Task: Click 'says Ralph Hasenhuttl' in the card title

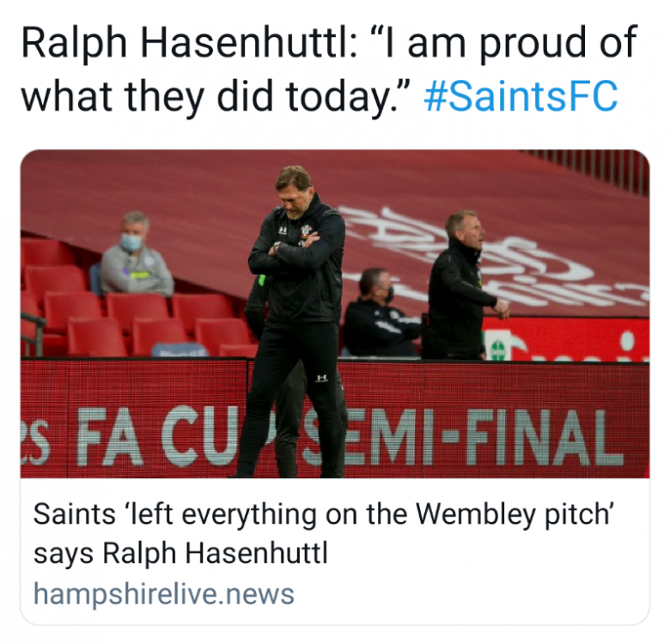Action: pos(180,553)
